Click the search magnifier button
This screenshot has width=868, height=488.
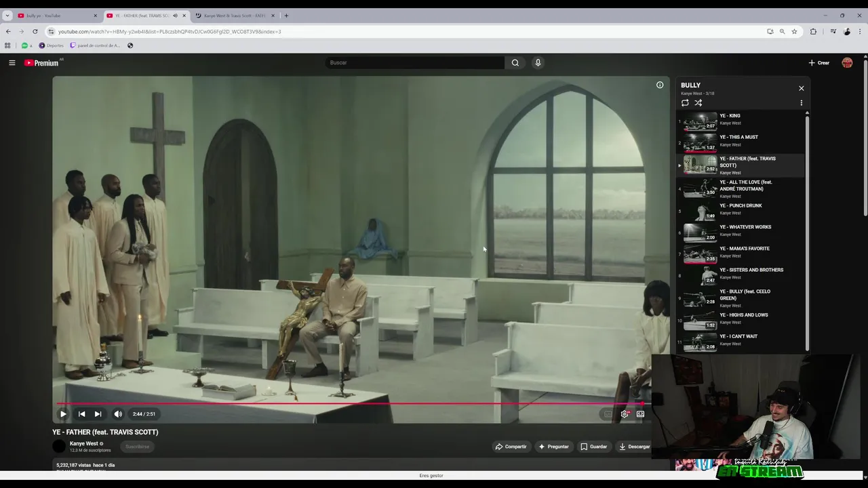515,63
